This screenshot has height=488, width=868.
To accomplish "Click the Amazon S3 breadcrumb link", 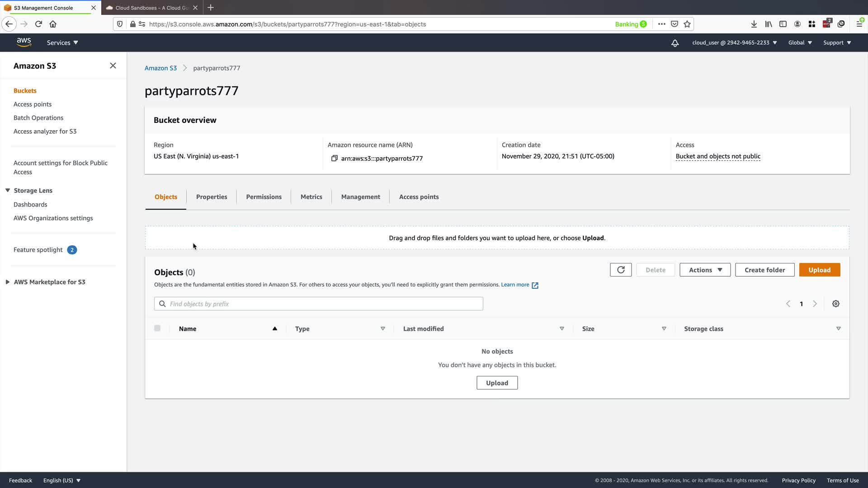I will coord(160,68).
